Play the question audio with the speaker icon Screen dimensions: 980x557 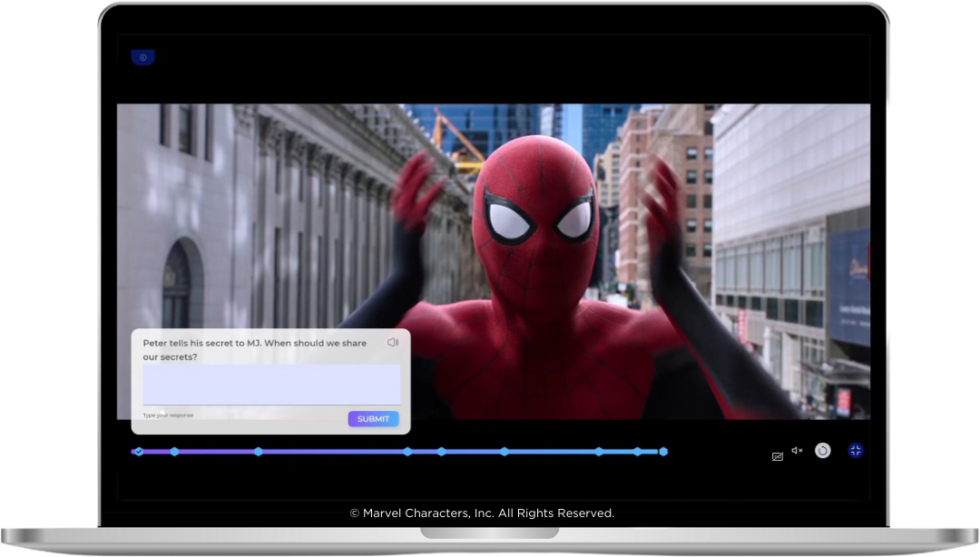click(393, 342)
